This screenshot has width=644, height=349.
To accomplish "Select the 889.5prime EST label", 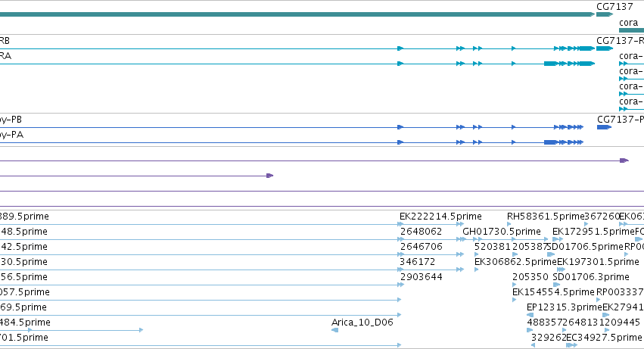I will point(24,217).
